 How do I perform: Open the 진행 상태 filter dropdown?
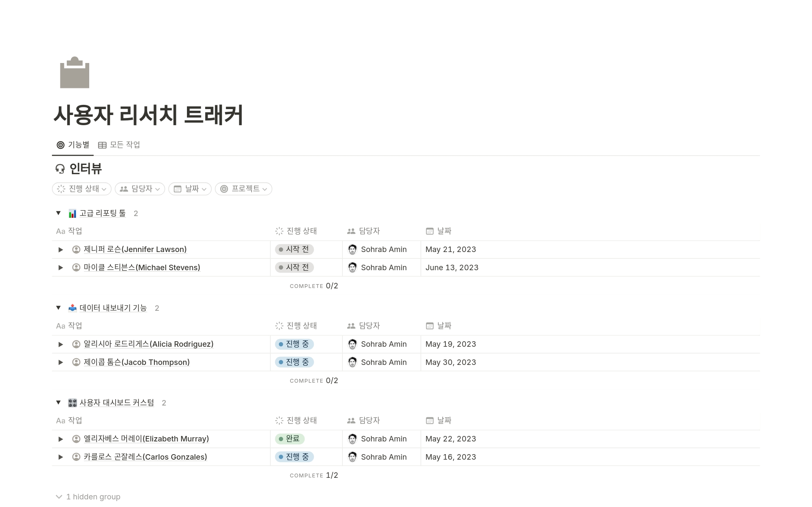[x=81, y=189]
